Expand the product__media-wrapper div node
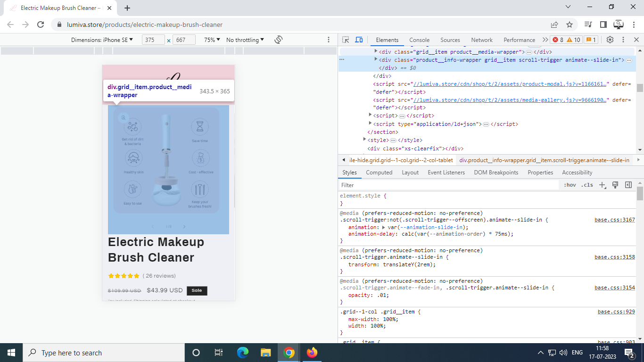The height and width of the screenshot is (362, 644). (376, 51)
